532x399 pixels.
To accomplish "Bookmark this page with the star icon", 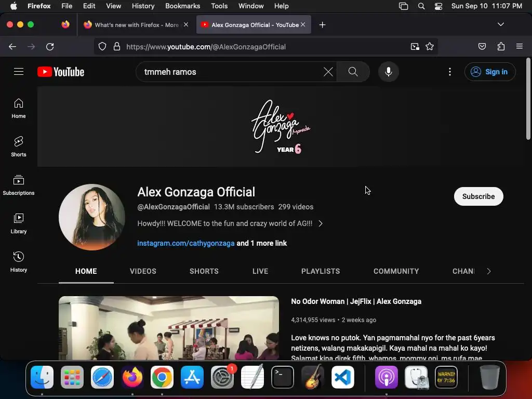I will coord(430,46).
